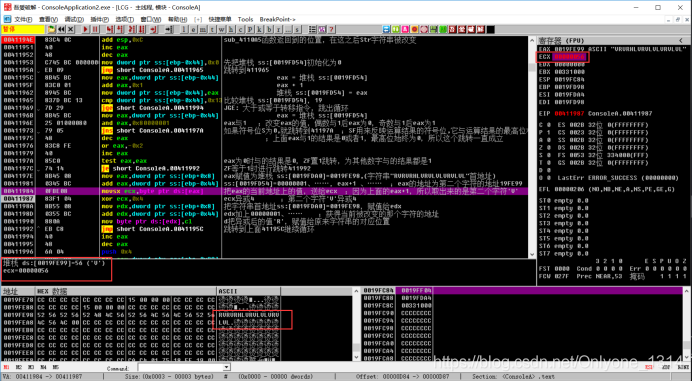Select the M5 memory tab
The image size is (693, 381).
(x=56, y=367)
